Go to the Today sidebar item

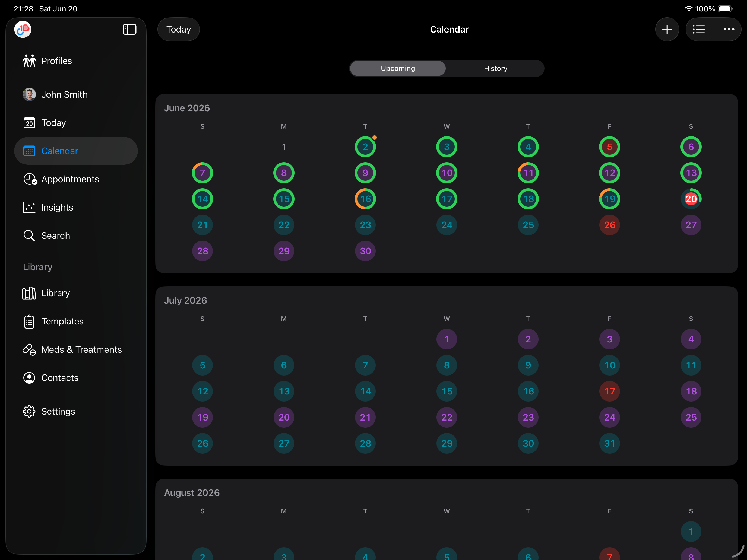(76, 123)
